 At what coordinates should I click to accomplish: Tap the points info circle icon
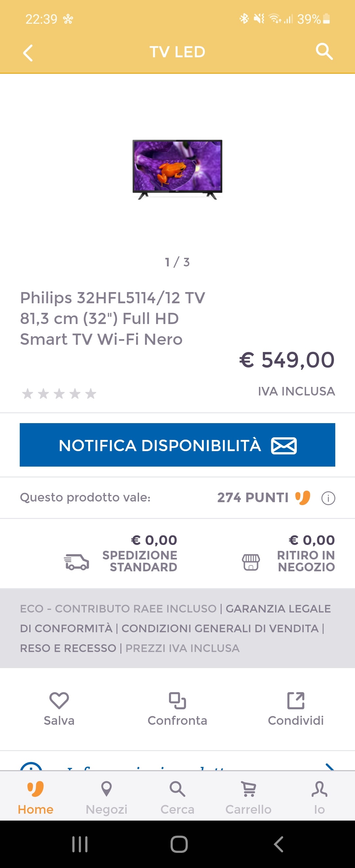point(328,498)
